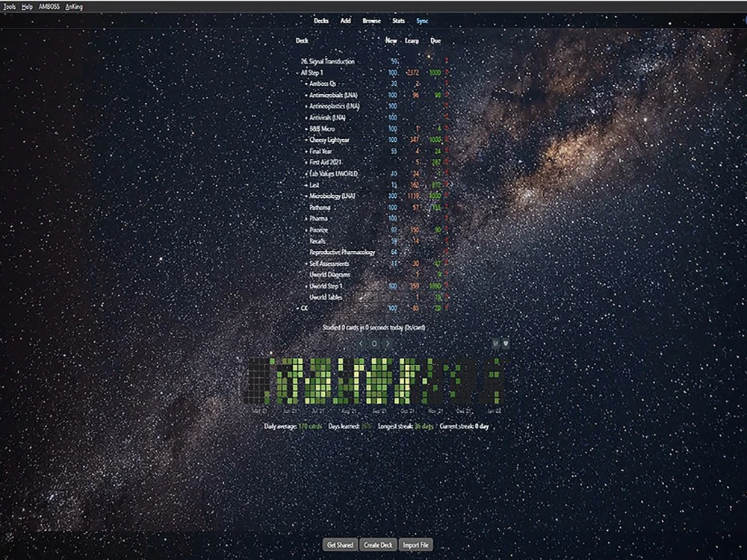Sync the collection via Sync
747x560 pixels.
[x=422, y=20]
